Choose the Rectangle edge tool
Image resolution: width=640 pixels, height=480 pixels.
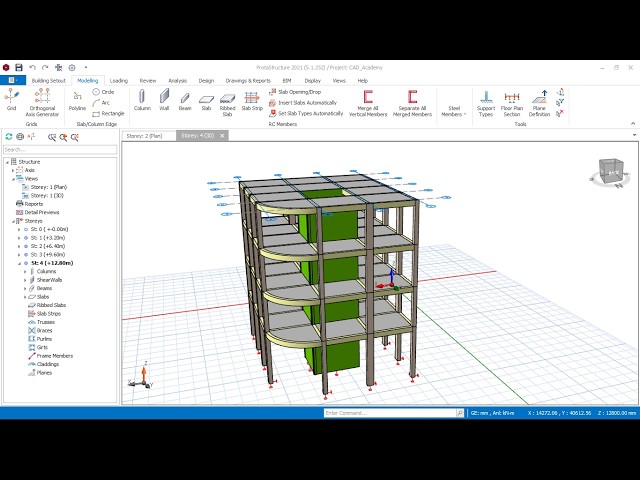coord(108,113)
